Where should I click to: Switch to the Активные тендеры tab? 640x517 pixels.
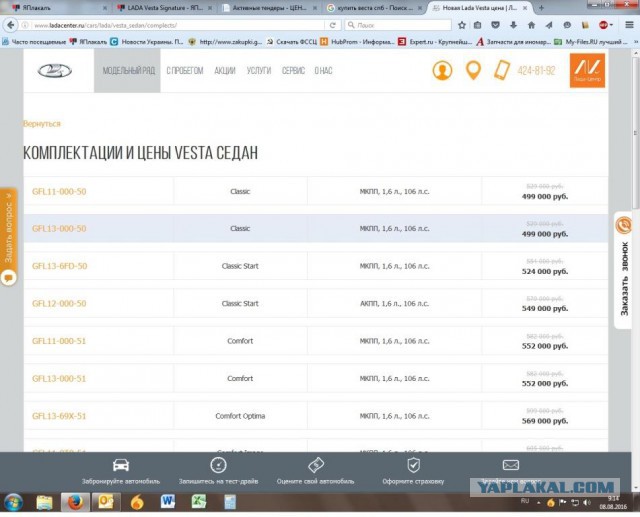pyautogui.click(x=270, y=8)
